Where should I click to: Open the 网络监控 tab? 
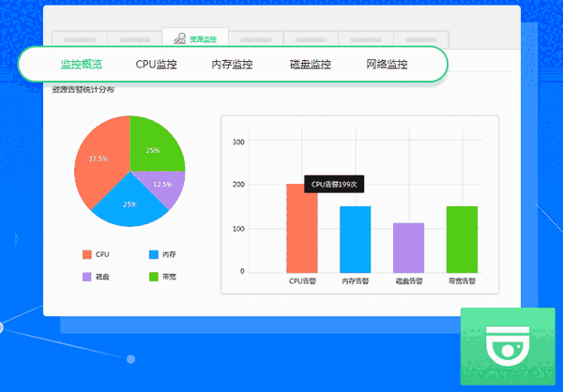387,65
